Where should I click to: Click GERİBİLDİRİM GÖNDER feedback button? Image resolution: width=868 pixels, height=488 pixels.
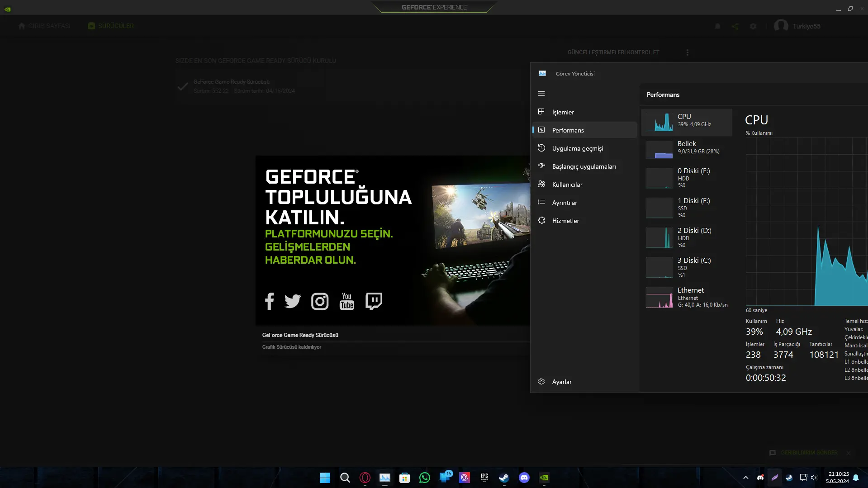click(803, 453)
